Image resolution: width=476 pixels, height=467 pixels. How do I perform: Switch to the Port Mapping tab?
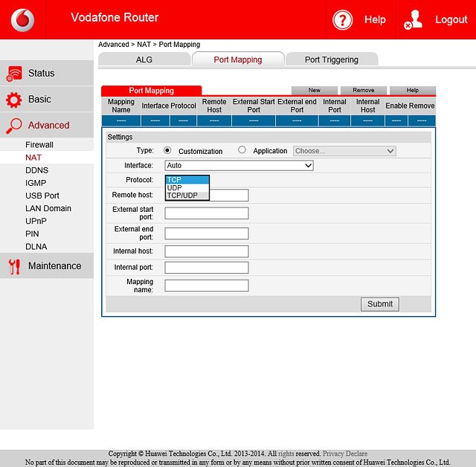(x=238, y=59)
